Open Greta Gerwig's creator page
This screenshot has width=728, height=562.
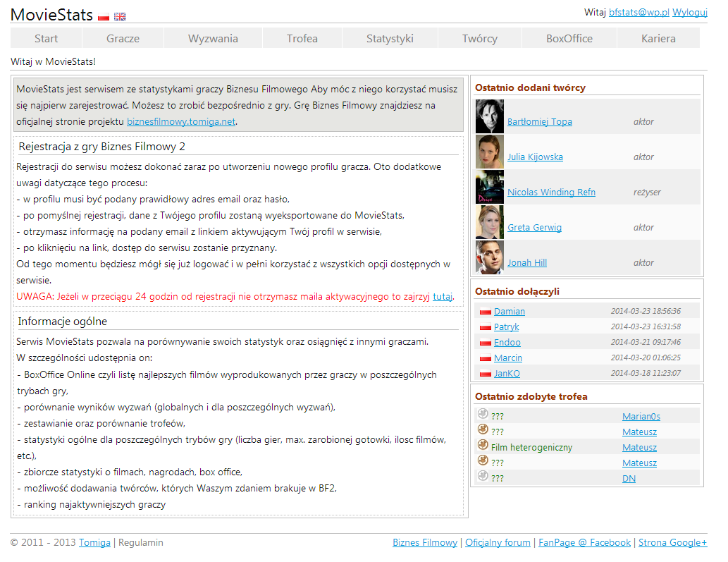[x=534, y=228]
